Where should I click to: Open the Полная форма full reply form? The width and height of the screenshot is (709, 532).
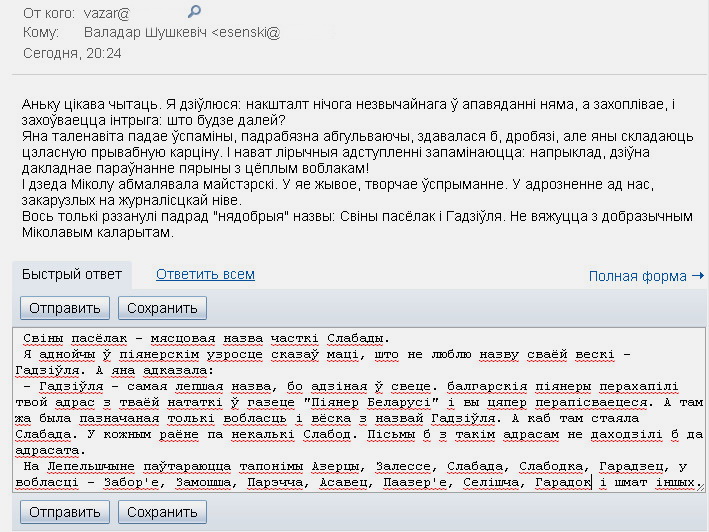(637, 276)
